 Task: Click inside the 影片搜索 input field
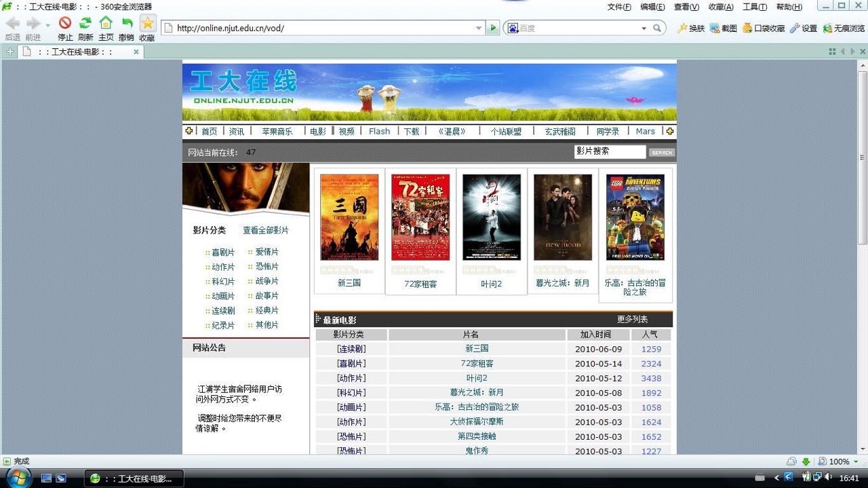point(609,152)
